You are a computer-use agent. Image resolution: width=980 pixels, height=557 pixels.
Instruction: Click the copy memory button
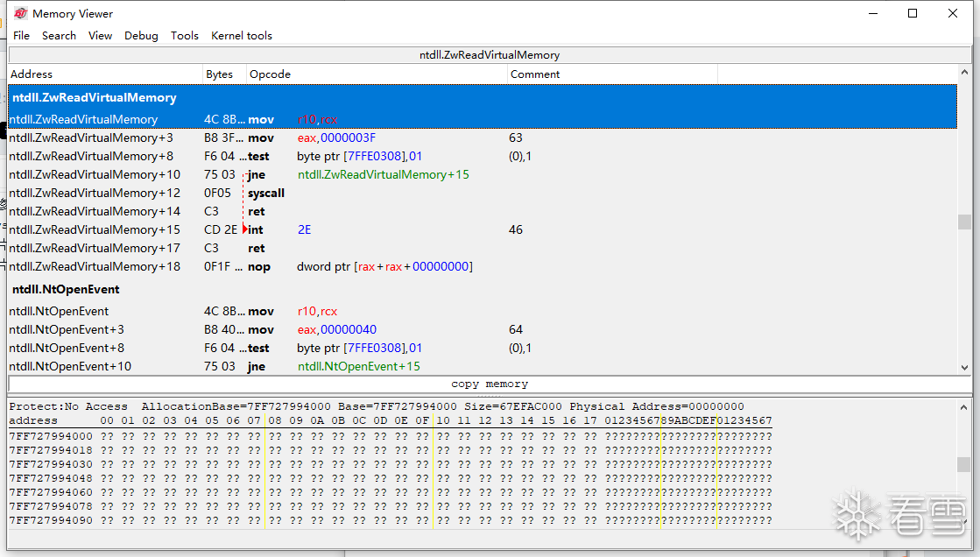(x=489, y=384)
